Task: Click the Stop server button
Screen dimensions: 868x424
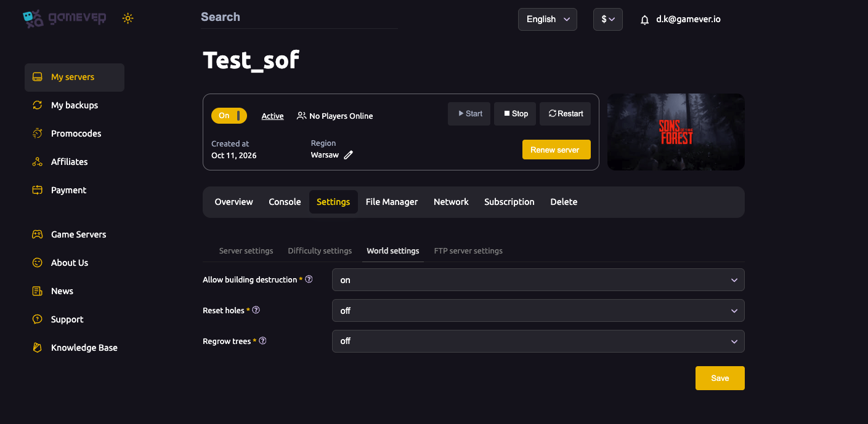Action: [515, 114]
